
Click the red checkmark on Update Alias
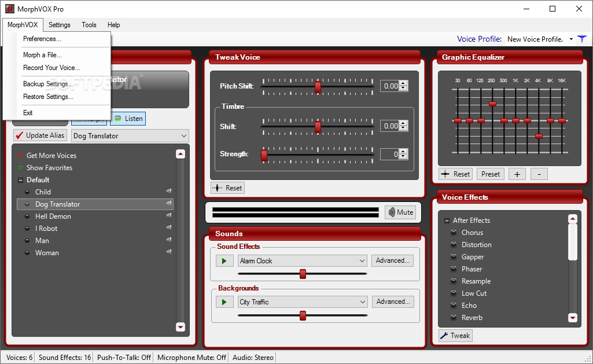tap(20, 135)
